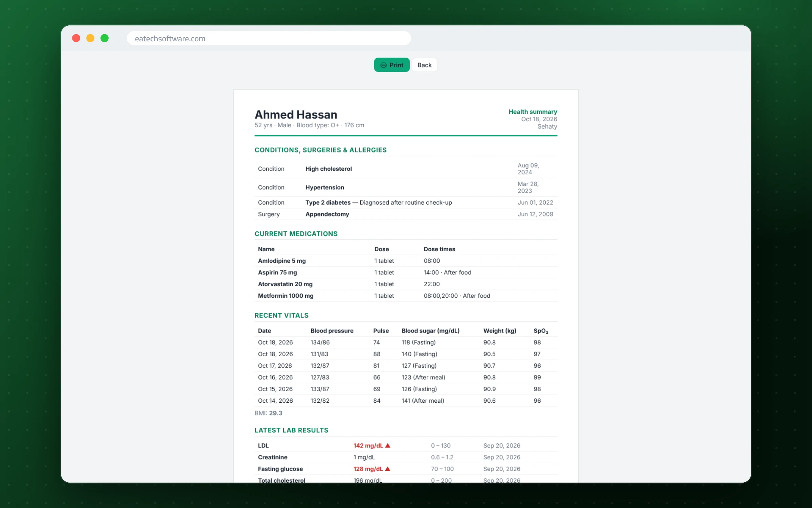Click the 128 mg/dL fasting glucose value
Image resolution: width=812 pixels, height=508 pixels.
tap(368, 469)
